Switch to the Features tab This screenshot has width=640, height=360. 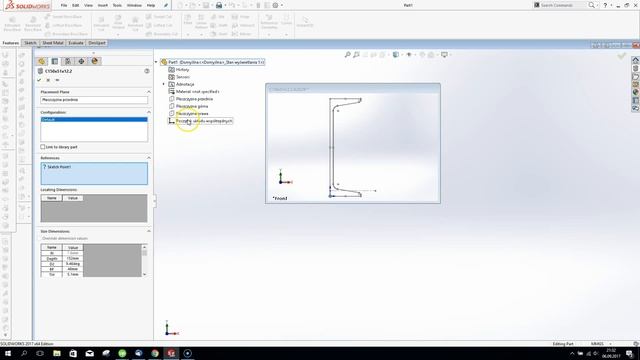(x=11, y=43)
